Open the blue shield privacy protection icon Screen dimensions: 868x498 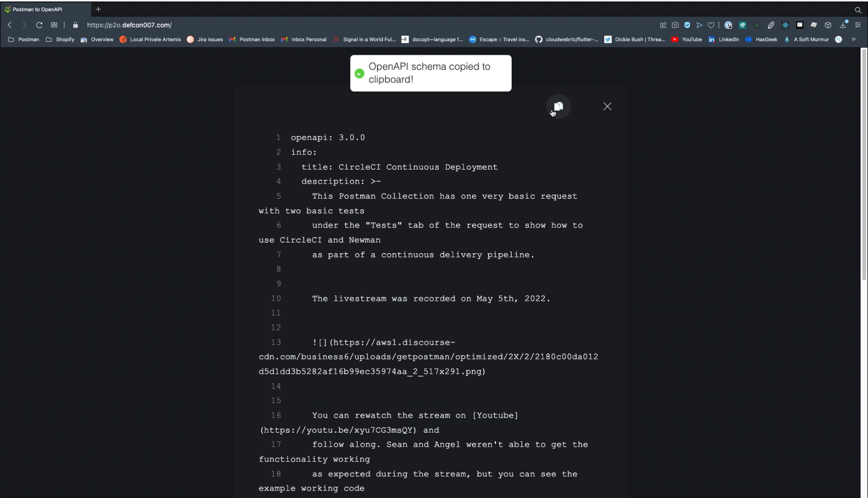[x=687, y=25]
